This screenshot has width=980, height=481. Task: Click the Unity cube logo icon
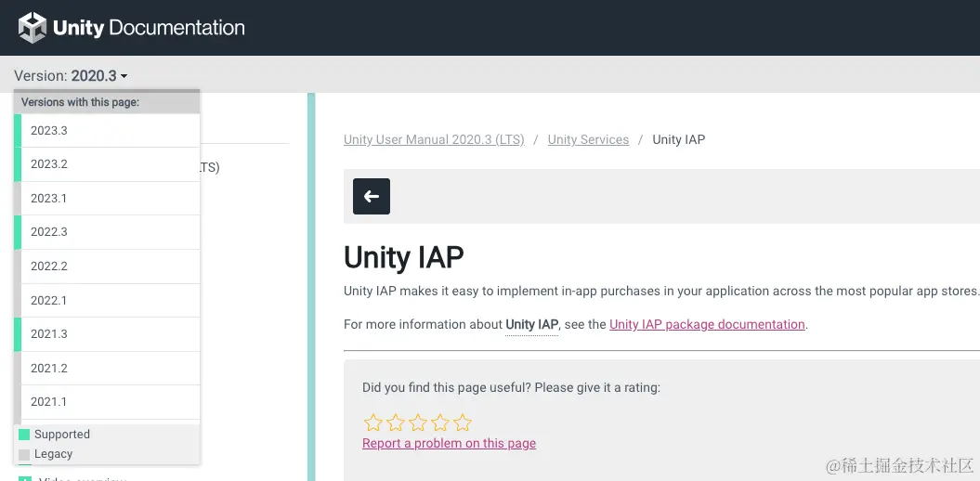pos(33,28)
